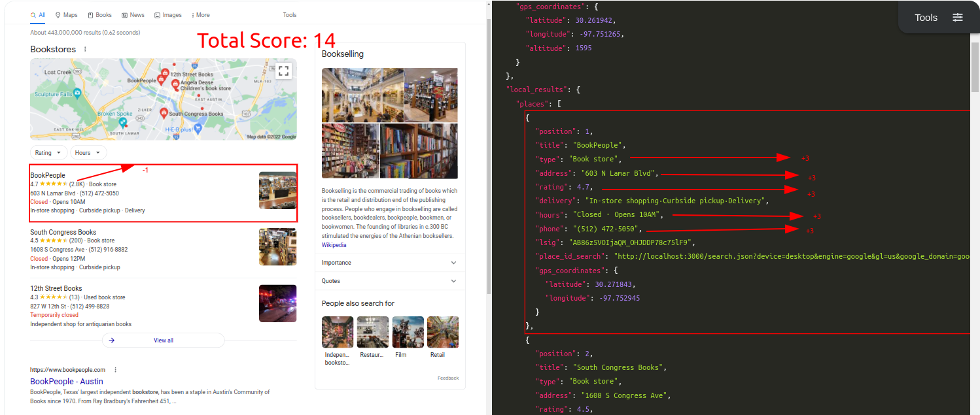This screenshot has width=980, height=415.
Task: Open the bookpeople.com result options menu
Action: pyautogui.click(x=116, y=370)
